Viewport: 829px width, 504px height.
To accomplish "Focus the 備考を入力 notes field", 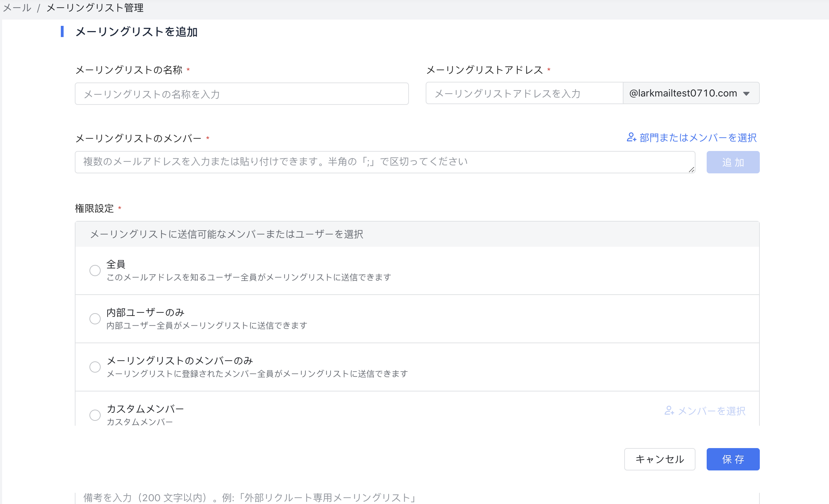I will pos(417,498).
